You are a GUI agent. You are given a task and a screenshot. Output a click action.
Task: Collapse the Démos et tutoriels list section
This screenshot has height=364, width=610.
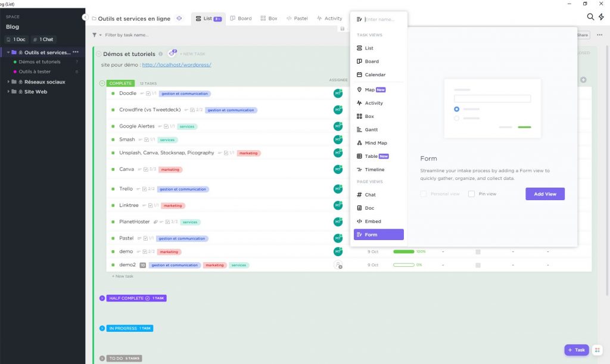(98, 54)
